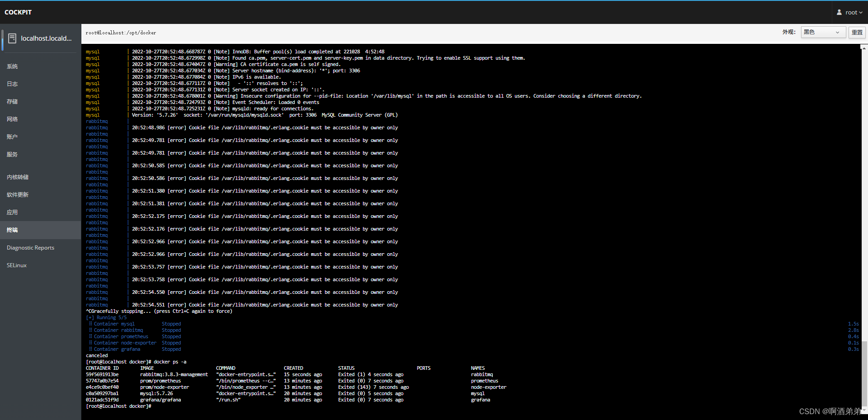Open the 服务 services page

(41, 155)
